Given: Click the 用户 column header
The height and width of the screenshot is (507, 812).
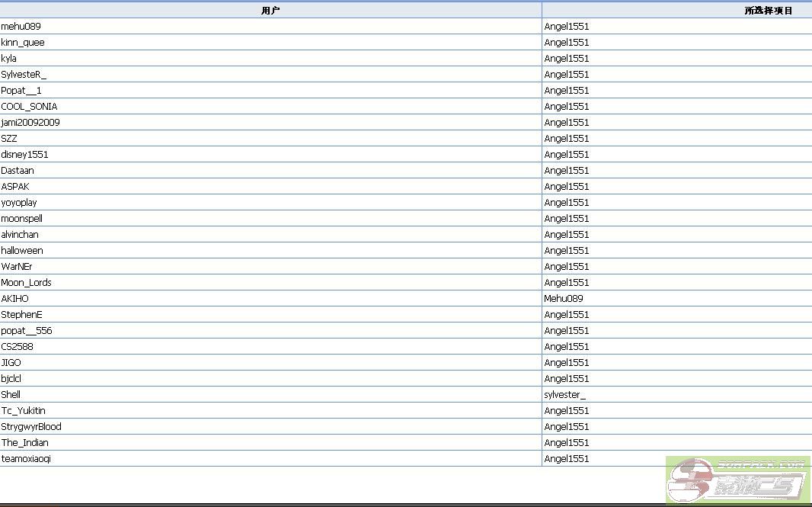Looking at the screenshot, I should [x=270, y=11].
